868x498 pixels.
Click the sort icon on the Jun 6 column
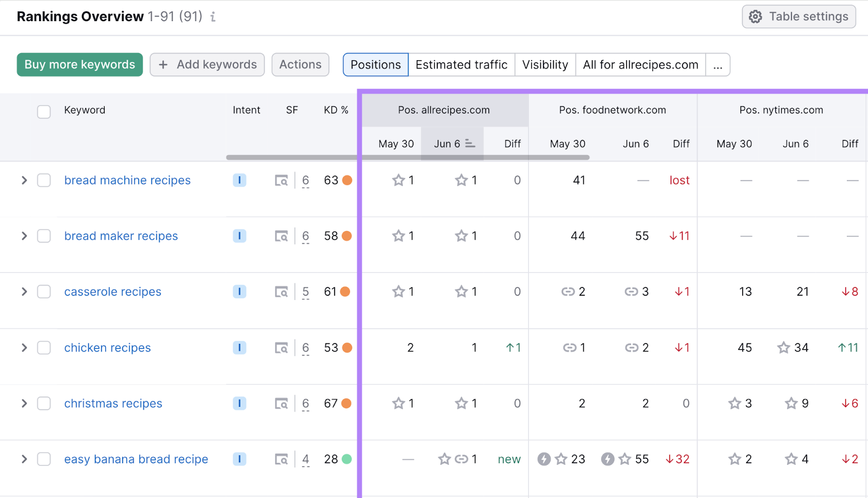(470, 144)
